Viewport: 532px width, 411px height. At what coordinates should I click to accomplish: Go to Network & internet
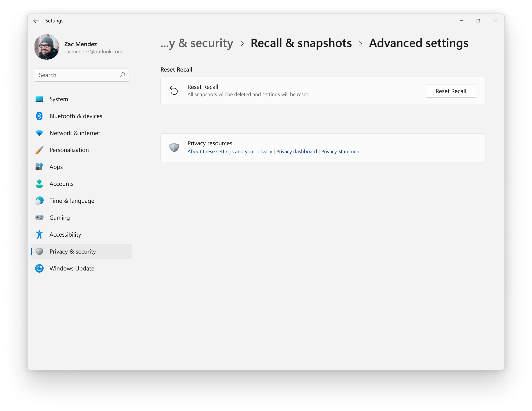pyautogui.click(x=82, y=133)
